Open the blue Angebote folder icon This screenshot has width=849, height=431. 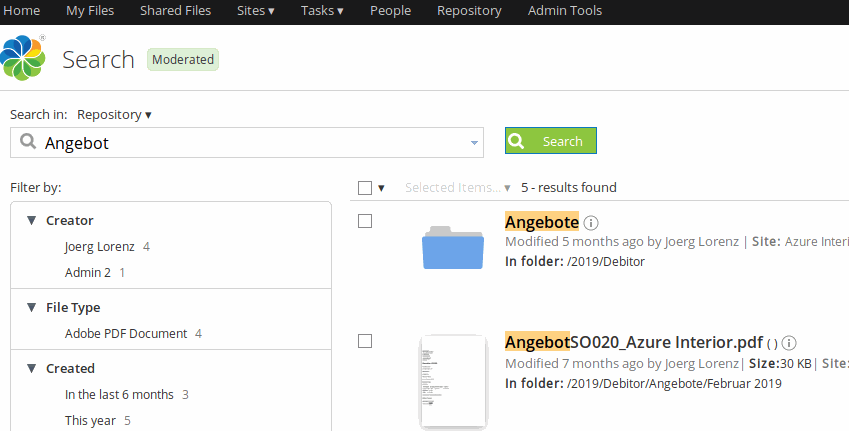453,247
